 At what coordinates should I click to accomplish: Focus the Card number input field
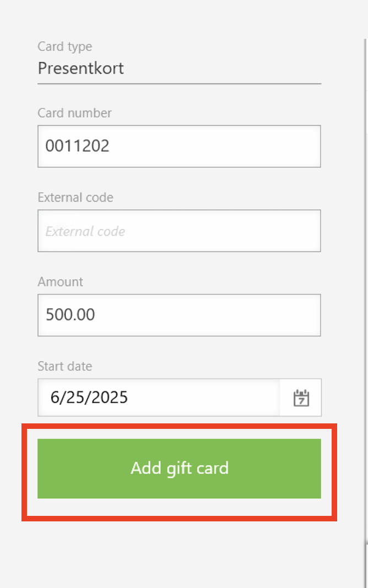click(179, 146)
